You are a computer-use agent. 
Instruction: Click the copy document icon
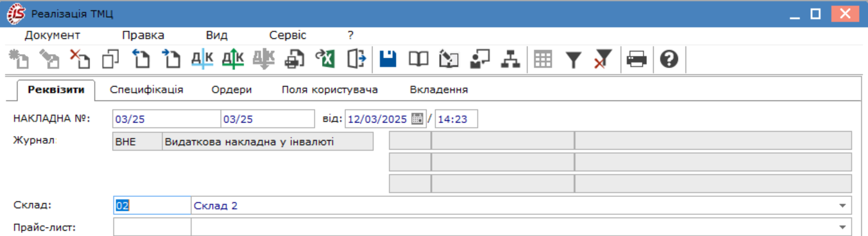111,59
